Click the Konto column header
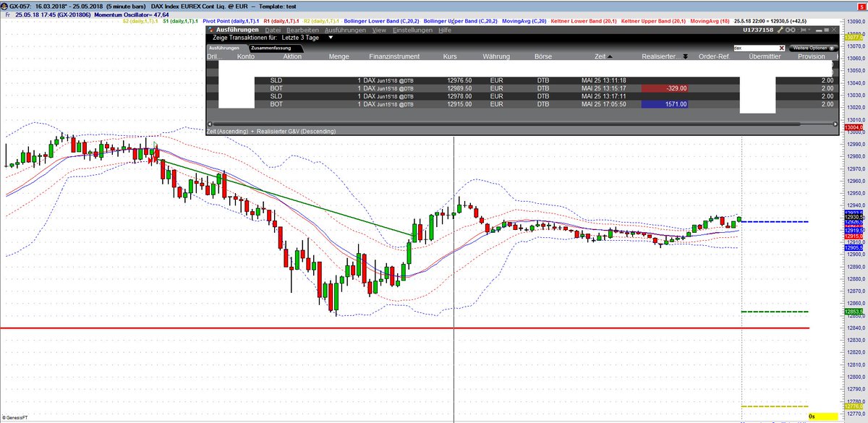The image size is (868, 423). coord(245,56)
